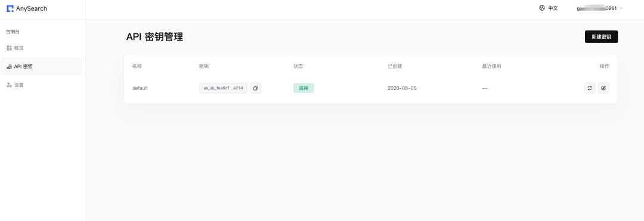Viewport: 644px width, 221px height.
Task: Regenerate the default key with refresh icon
Action: coord(590,88)
